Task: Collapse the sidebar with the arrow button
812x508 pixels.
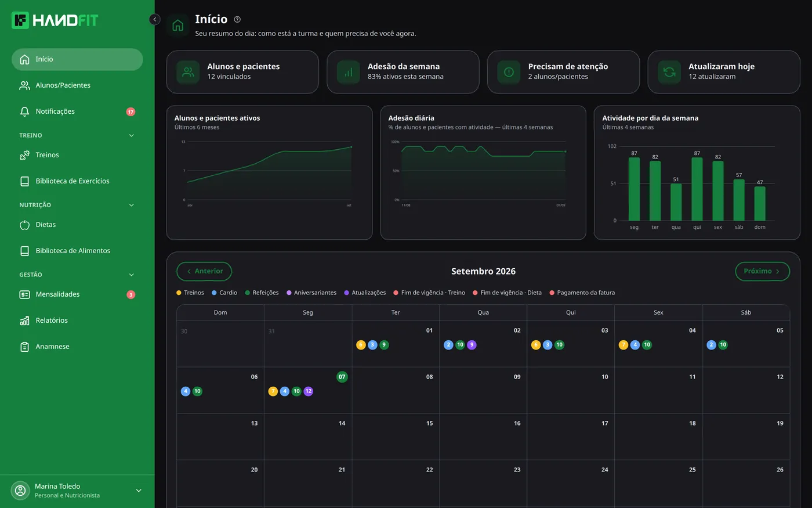Action: point(155,19)
